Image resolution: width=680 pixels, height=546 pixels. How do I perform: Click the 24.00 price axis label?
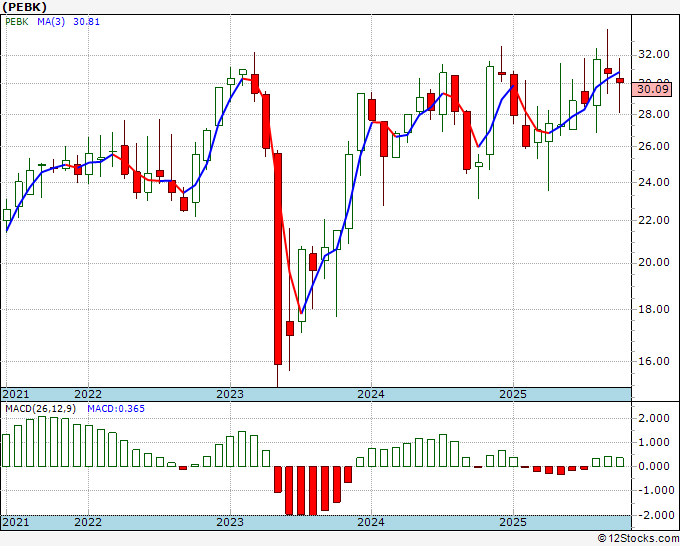click(653, 182)
